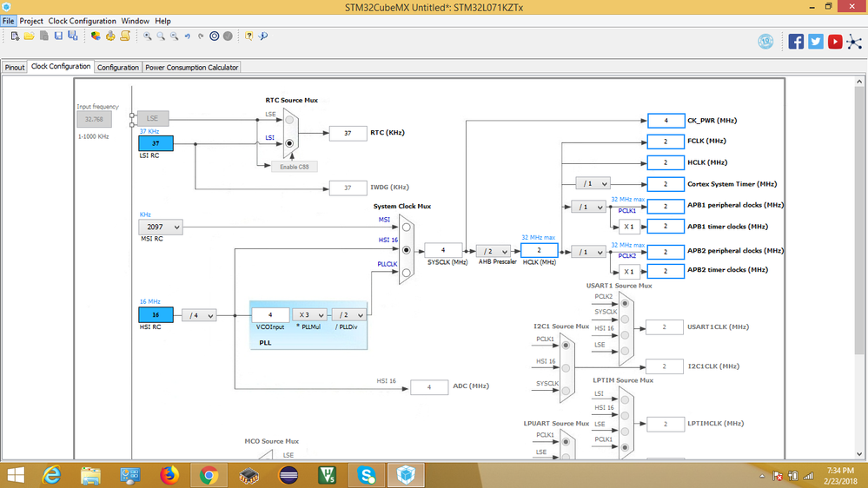Open the YouTube link icon
This screenshot has height=488, width=868.
[835, 42]
